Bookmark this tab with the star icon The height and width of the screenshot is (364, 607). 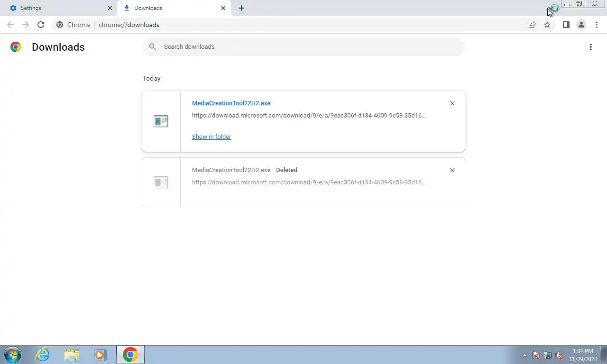(x=547, y=25)
